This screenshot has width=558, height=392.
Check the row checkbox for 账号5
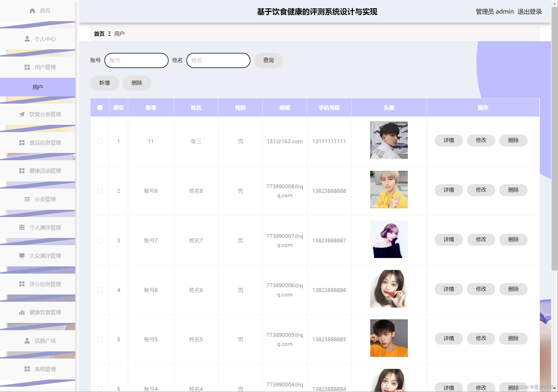(100, 339)
